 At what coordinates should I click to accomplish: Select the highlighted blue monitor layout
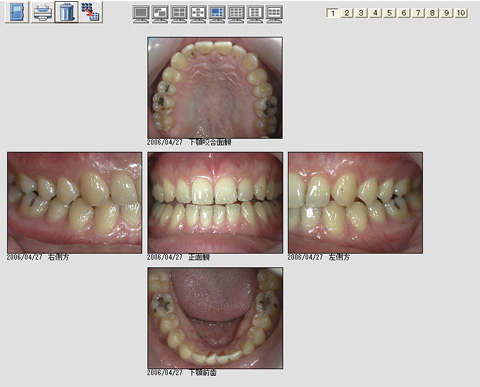(217, 14)
